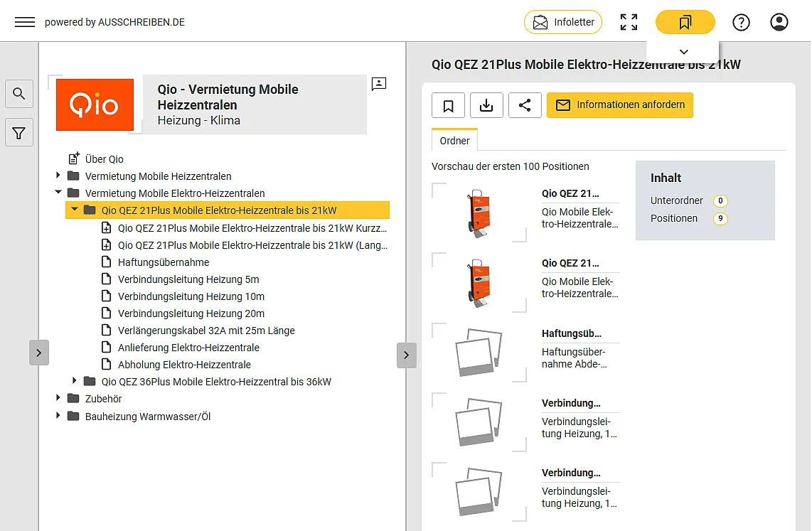Open first Verbindung... preview title
Viewport: 812px width, 531px height.
(571, 403)
